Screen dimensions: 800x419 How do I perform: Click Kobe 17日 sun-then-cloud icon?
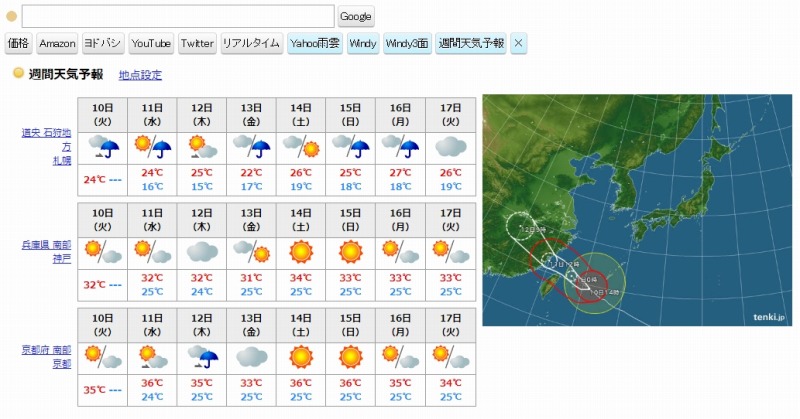[x=451, y=253]
